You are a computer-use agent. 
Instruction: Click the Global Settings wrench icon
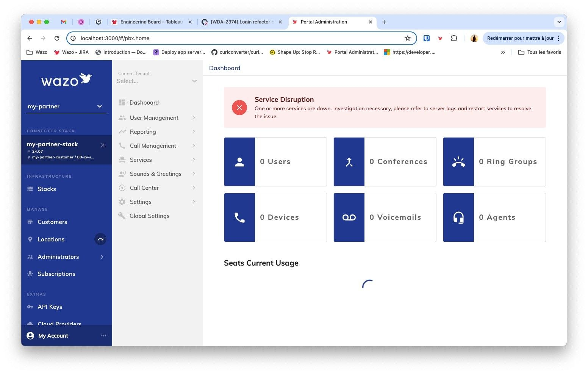(x=122, y=216)
